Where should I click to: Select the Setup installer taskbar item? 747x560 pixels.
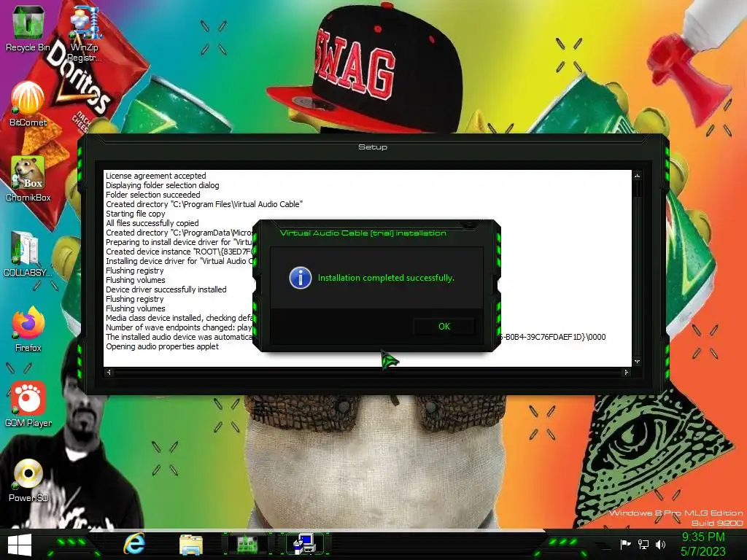pos(304,545)
